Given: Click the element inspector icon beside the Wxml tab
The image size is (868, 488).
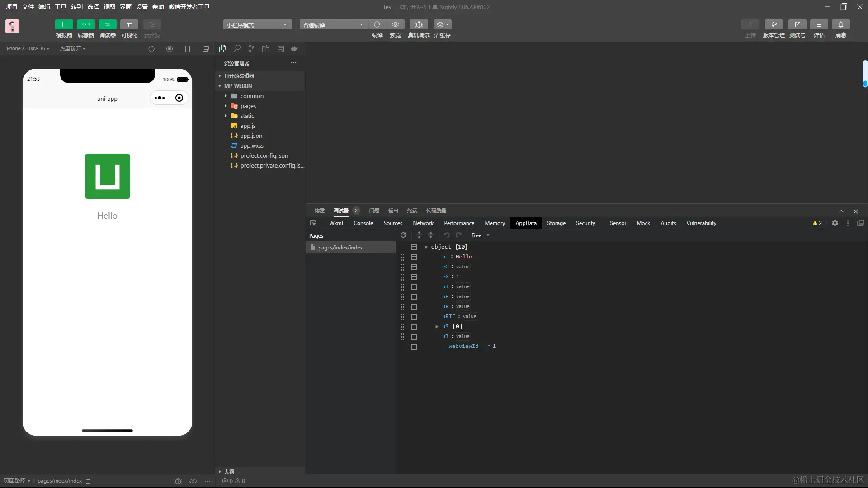Looking at the screenshot, I should [313, 223].
